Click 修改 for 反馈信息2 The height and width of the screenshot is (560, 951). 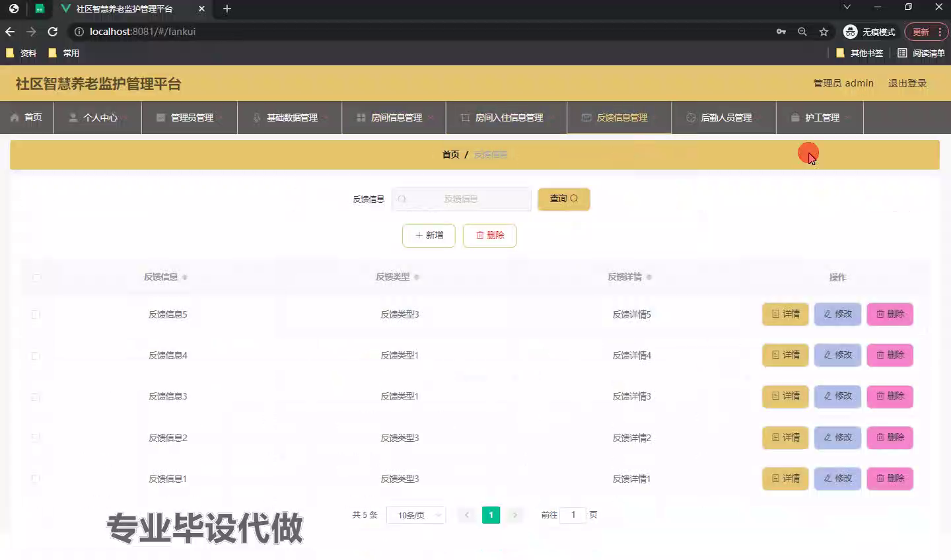(x=837, y=438)
